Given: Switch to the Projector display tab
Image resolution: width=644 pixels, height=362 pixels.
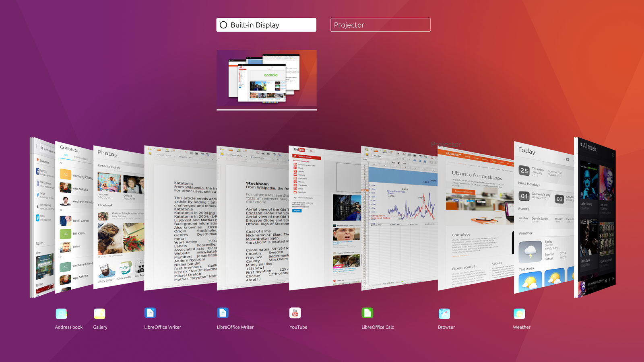Looking at the screenshot, I should [380, 25].
